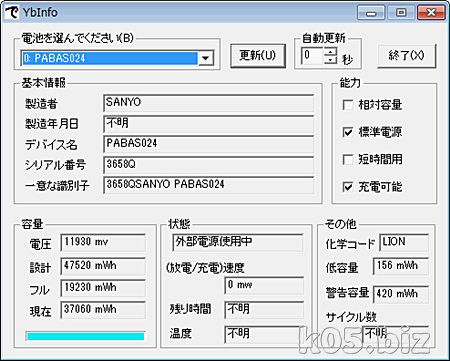Select the 0: PABAS024 battery combo box

pyautogui.click(x=117, y=58)
